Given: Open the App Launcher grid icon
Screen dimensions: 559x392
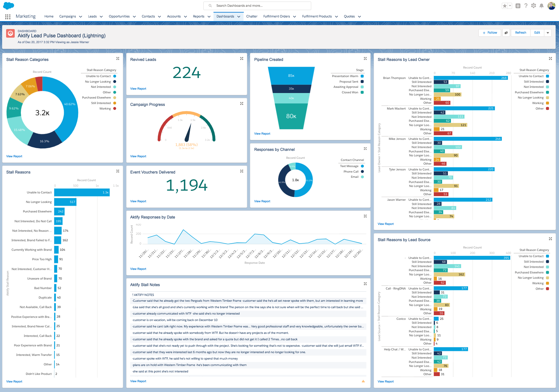Looking at the screenshot, I should click(8, 17).
